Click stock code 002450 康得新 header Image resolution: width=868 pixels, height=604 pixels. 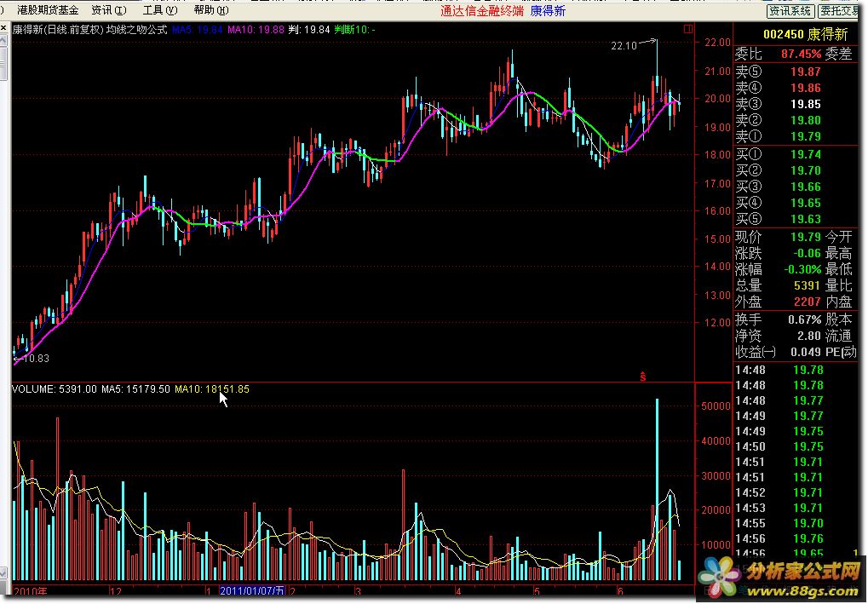[806, 34]
